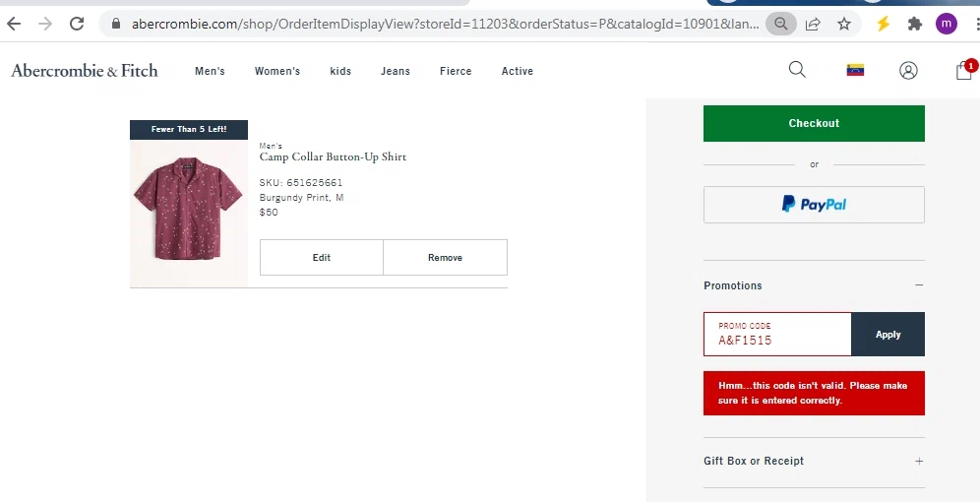Click the share page icon
The image size is (980, 502).
[813, 24]
